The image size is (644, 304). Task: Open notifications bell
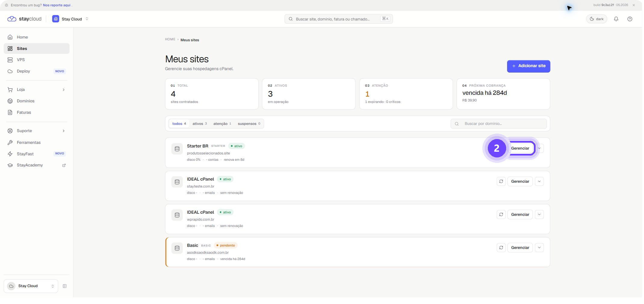[616, 19]
